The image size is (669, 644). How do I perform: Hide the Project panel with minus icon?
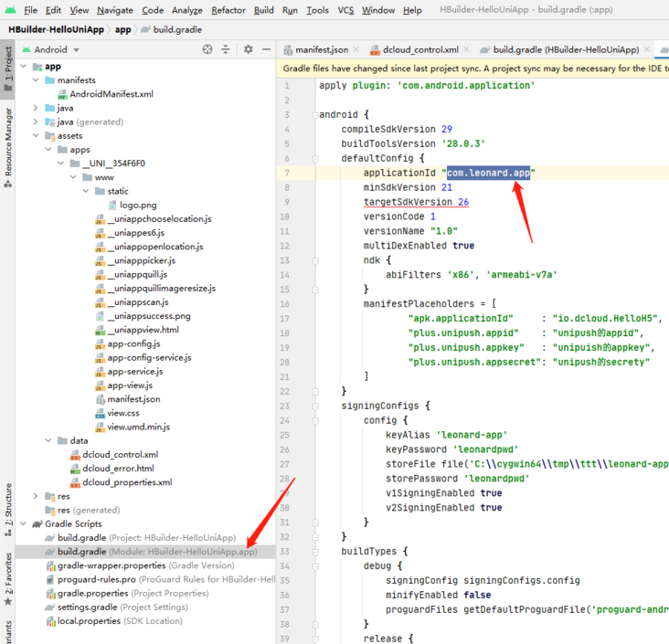(266, 49)
